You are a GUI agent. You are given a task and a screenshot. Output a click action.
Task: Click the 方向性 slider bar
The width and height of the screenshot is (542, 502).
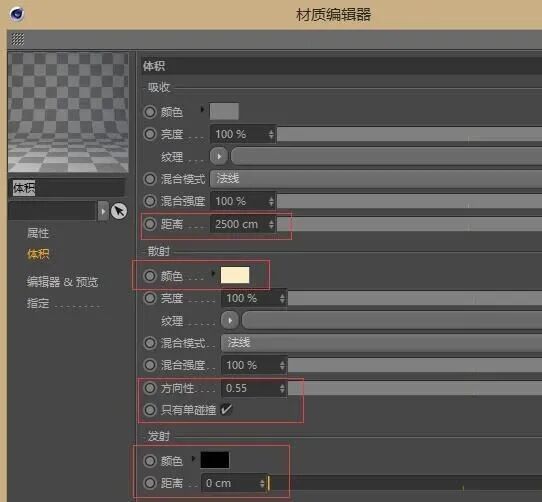click(x=415, y=388)
